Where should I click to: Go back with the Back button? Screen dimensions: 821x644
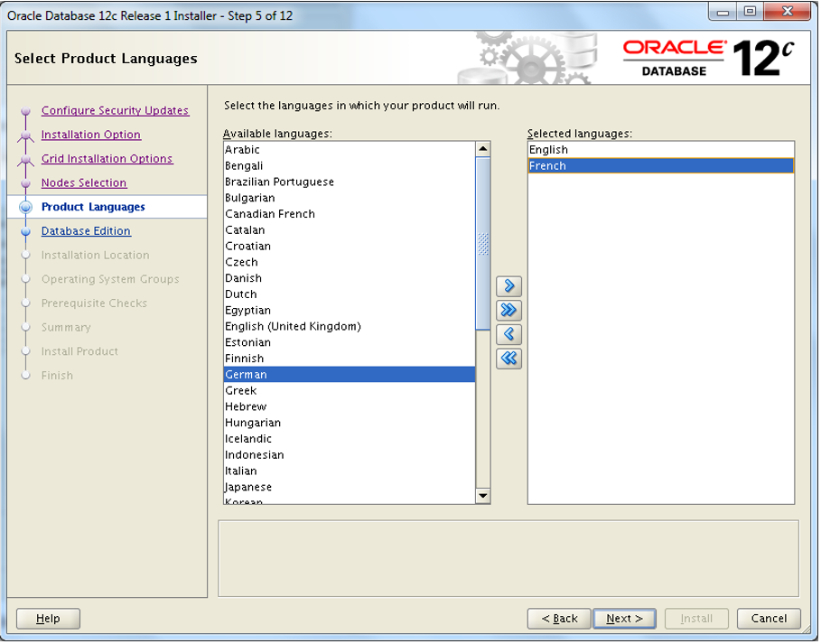point(560,620)
